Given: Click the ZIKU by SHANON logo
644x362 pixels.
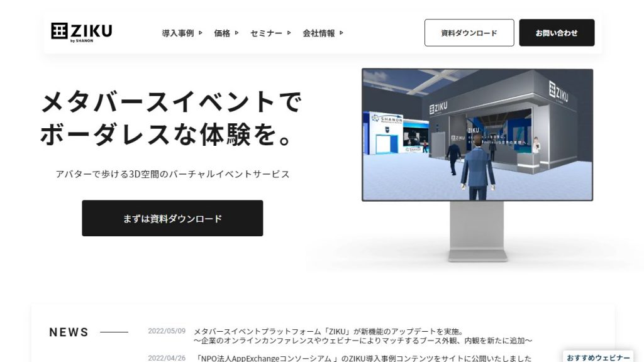Looking at the screenshot, I should (81, 32).
